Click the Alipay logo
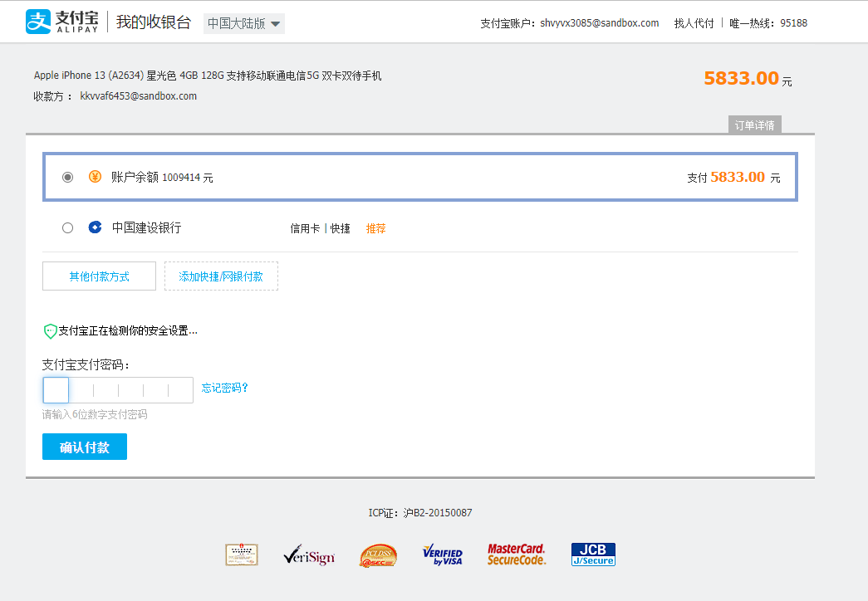The image size is (868, 601). 62,22
